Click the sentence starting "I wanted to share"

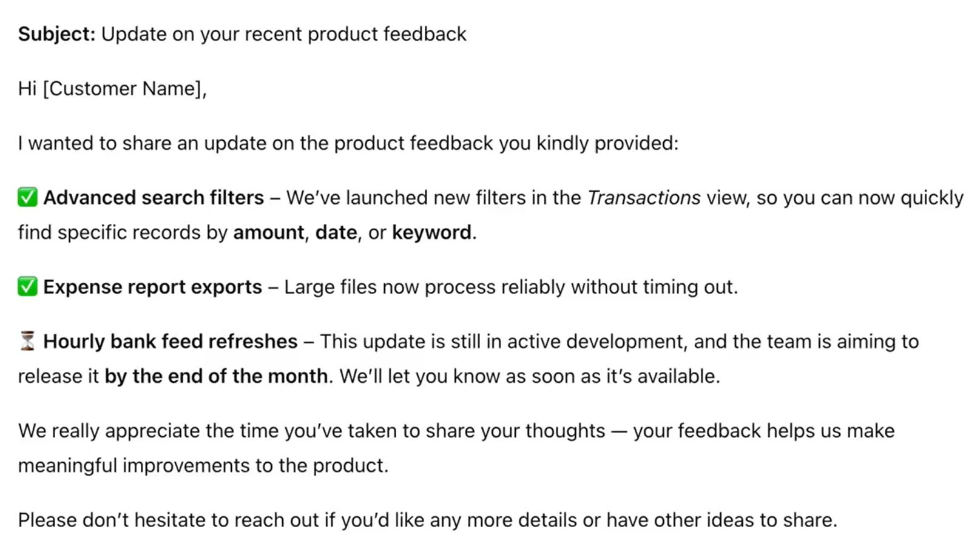[348, 143]
